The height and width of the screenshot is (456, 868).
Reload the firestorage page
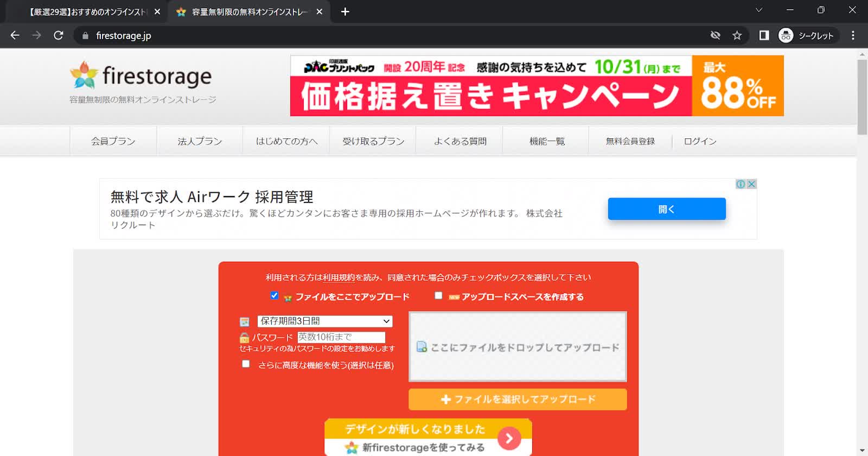coord(59,35)
